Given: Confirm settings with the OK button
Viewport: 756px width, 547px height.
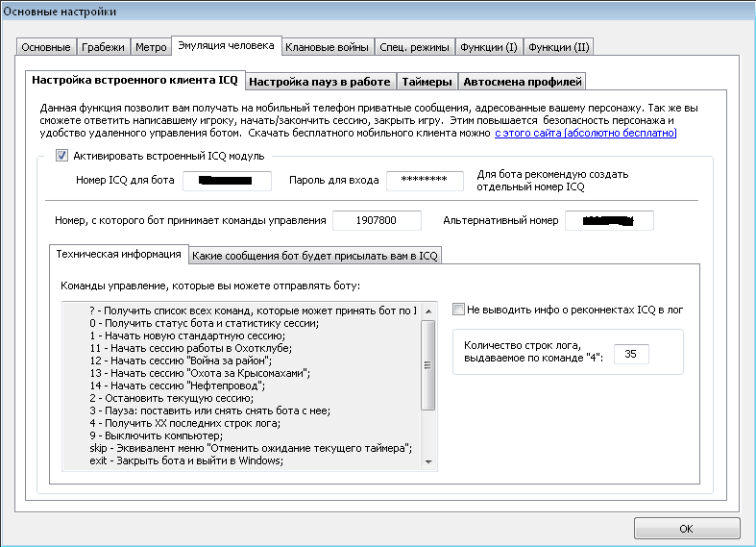Looking at the screenshot, I should pos(687,529).
